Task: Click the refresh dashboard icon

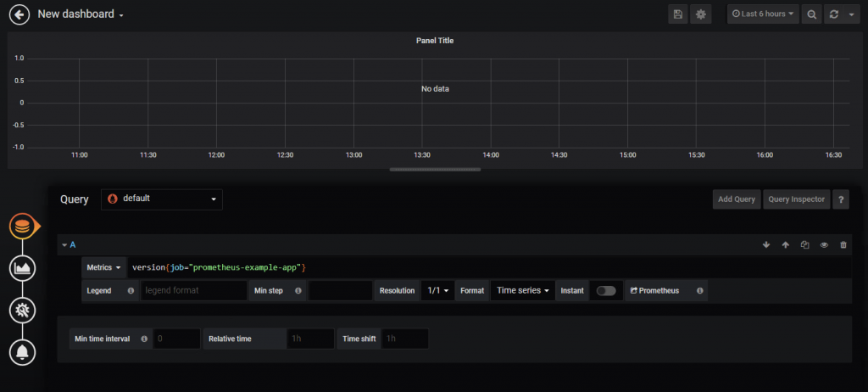Action: click(834, 14)
